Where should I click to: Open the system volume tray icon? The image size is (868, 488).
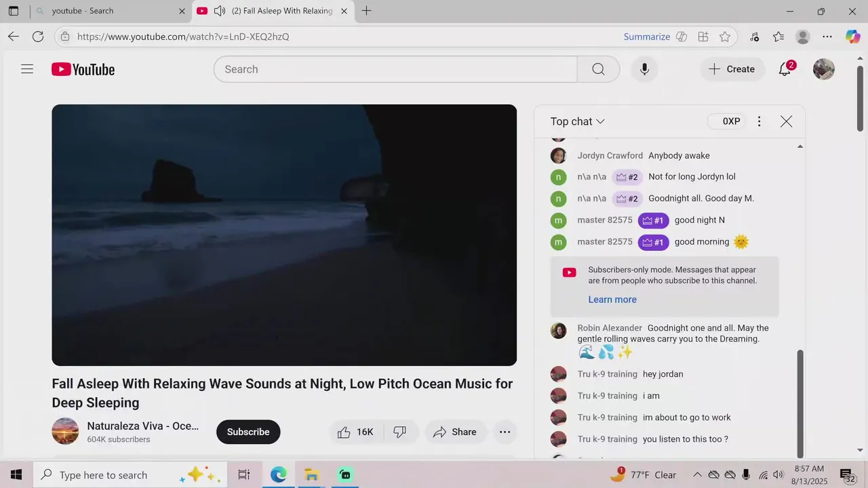(778, 475)
